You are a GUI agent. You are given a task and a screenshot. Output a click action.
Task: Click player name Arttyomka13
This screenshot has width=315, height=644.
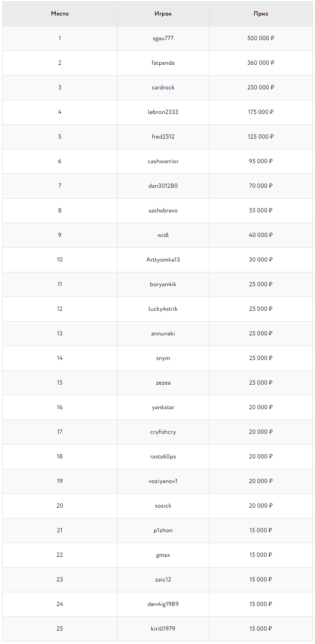[163, 260]
